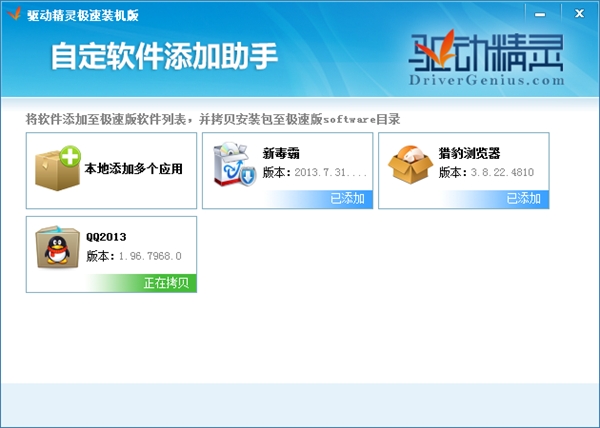Select the 新毒霸 software name
The width and height of the screenshot is (600, 428).
pos(281,153)
